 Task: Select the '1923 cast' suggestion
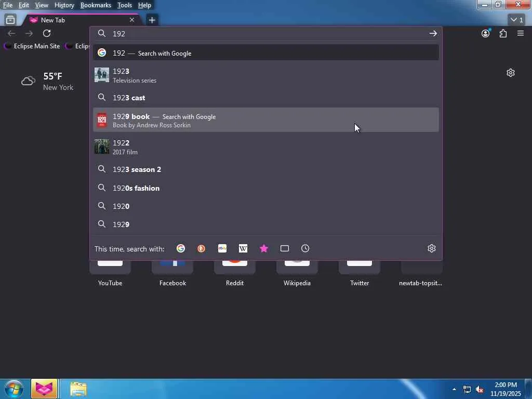click(x=266, y=98)
